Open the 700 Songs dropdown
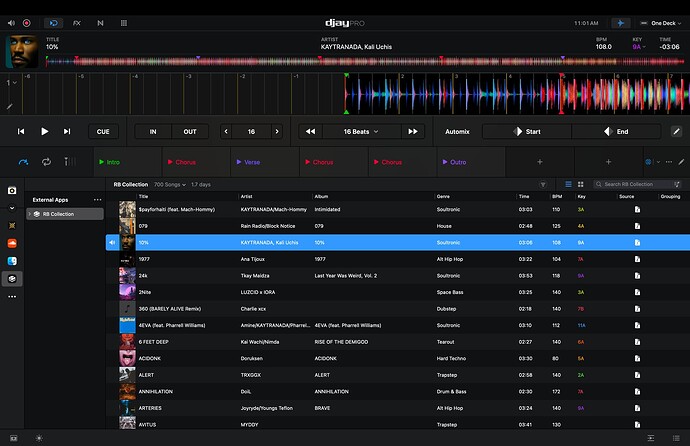Image resolution: width=690 pixels, height=446 pixels. point(170,184)
